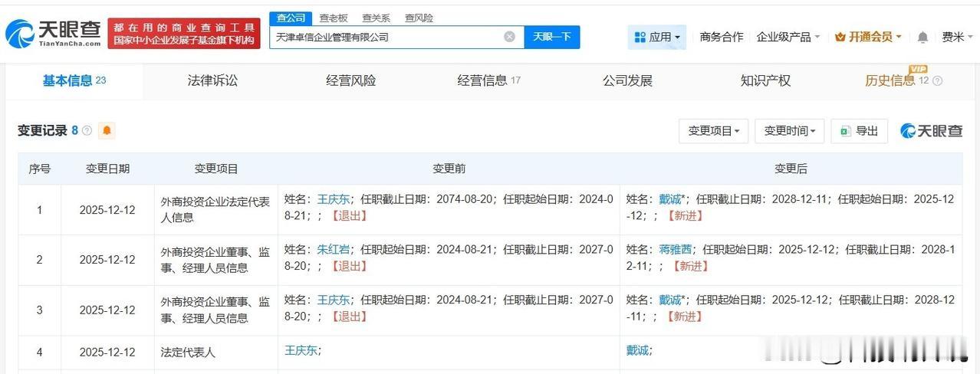Go to the 经营风险 tab
This screenshot has width=980, height=374.
pyautogui.click(x=351, y=80)
